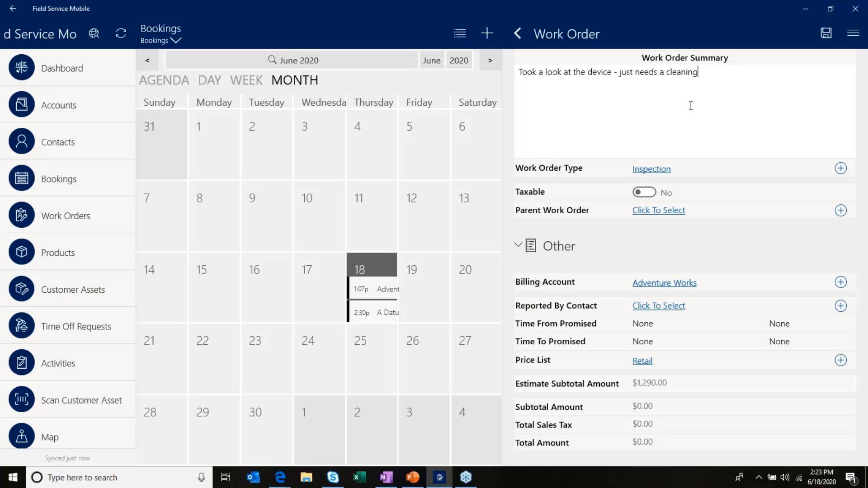Launch Scan Customer Asset
Image resolution: width=868 pixels, height=488 pixels.
81,399
